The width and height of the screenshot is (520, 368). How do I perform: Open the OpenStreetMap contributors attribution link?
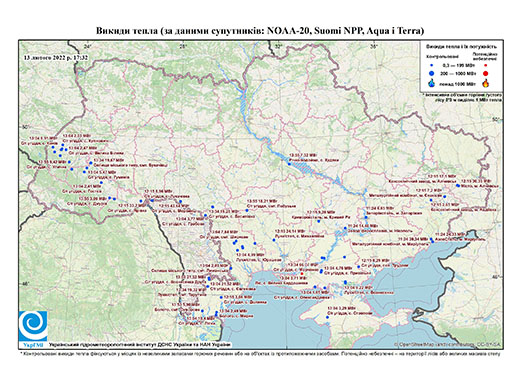coord(448,344)
